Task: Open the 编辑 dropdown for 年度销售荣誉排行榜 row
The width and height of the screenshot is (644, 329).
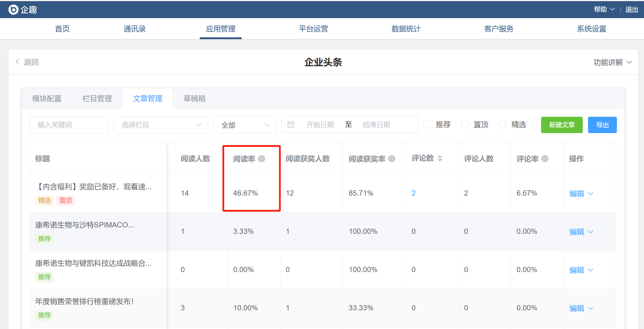Action: [590, 308]
